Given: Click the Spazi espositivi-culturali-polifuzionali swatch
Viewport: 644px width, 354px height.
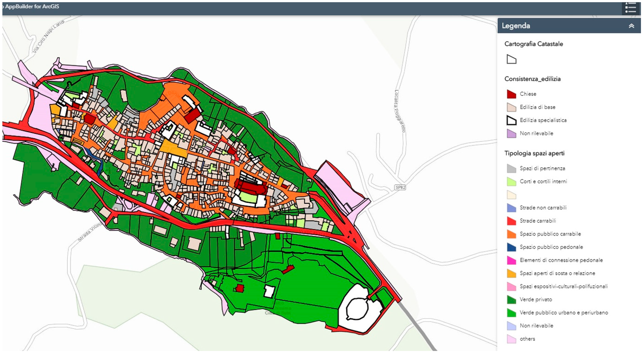Looking at the screenshot, I should (x=511, y=286).
